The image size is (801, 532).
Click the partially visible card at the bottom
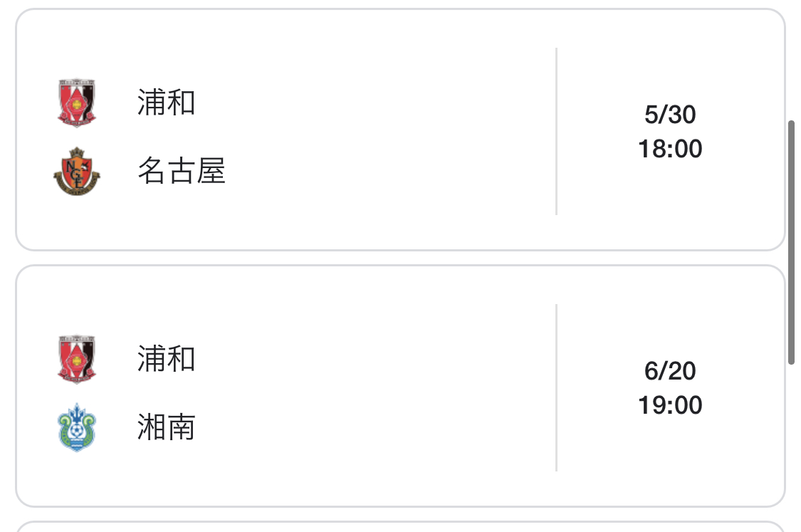[399, 527]
